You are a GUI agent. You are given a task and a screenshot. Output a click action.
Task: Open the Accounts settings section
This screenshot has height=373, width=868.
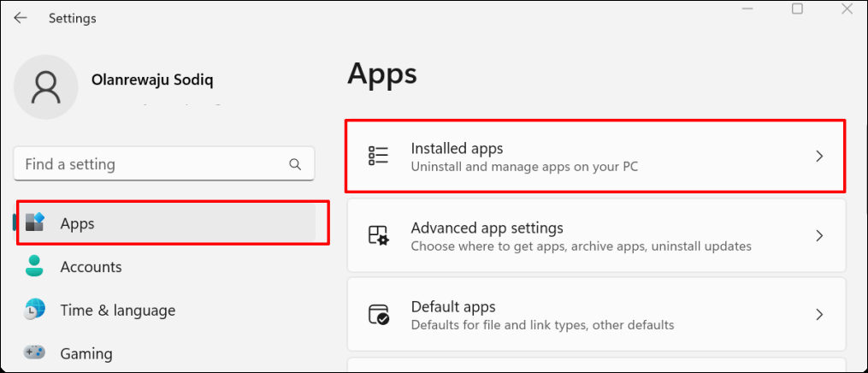(91, 267)
